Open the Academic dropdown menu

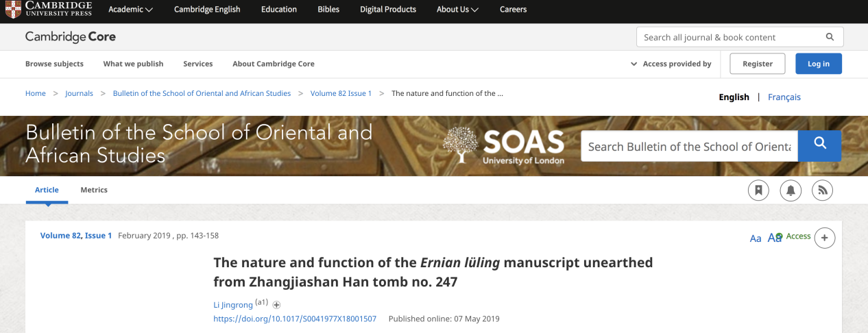130,10
